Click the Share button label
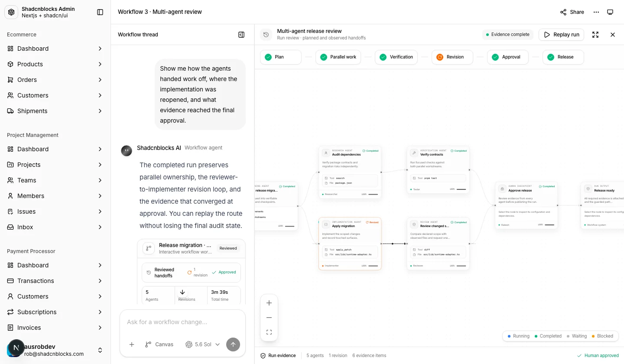 point(577,12)
